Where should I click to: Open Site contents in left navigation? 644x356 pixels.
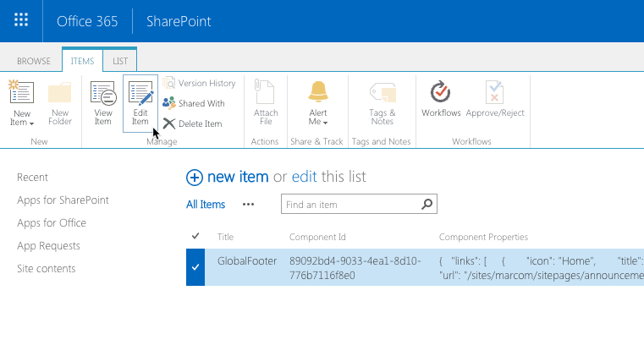click(47, 269)
